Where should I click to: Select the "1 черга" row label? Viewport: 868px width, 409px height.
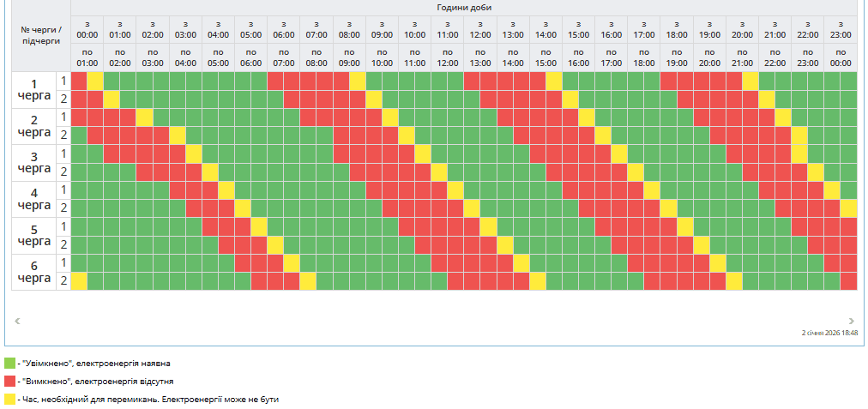pyautogui.click(x=34, y=89)
